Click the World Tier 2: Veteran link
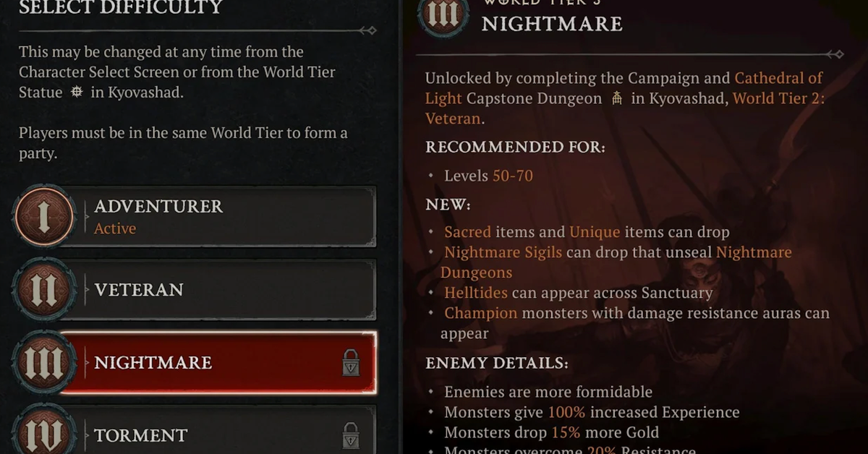This screenshot has height=454, width=868. point(625,108)
